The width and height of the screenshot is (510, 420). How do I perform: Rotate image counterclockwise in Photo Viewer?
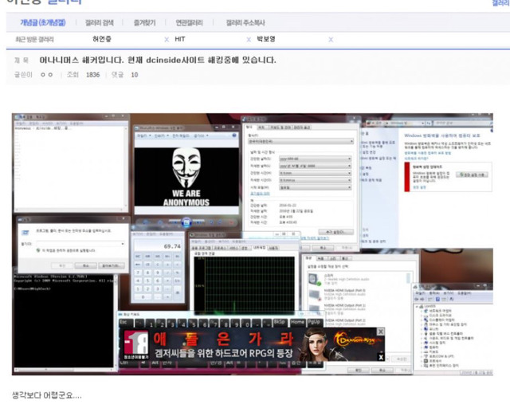click(x=211, y=222)
